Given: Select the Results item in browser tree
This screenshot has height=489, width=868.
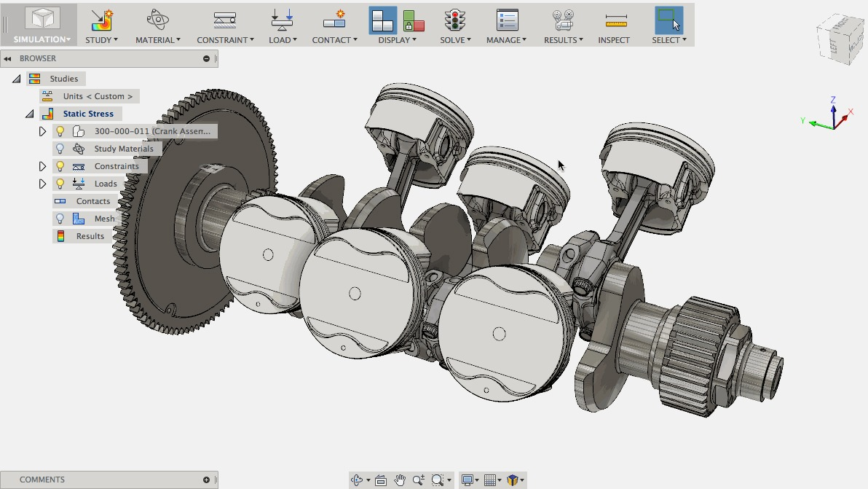Looking at the screenshot, I should [90, 236].
